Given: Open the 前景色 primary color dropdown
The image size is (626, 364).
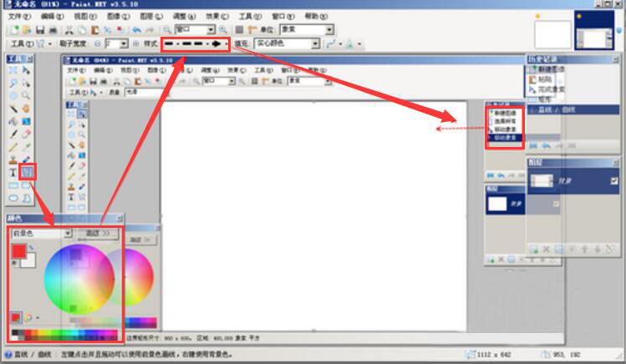Looking at the screenshot, I should coord(41,233).
